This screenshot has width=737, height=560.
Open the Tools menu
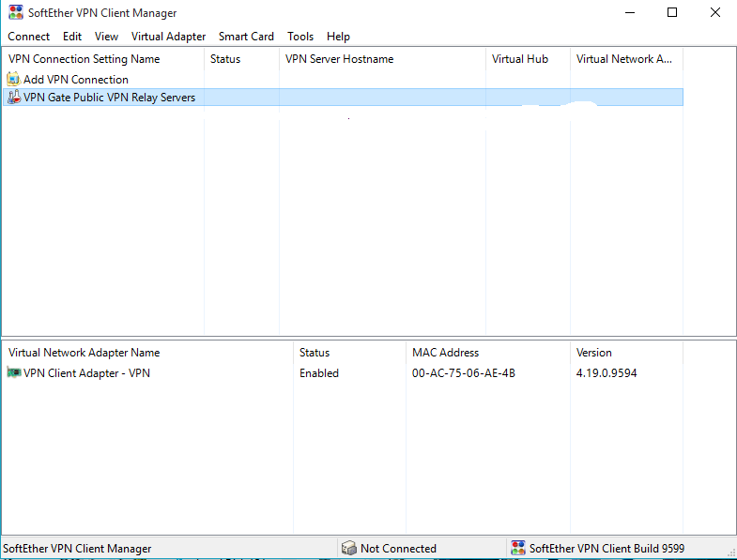pos(300,37)
